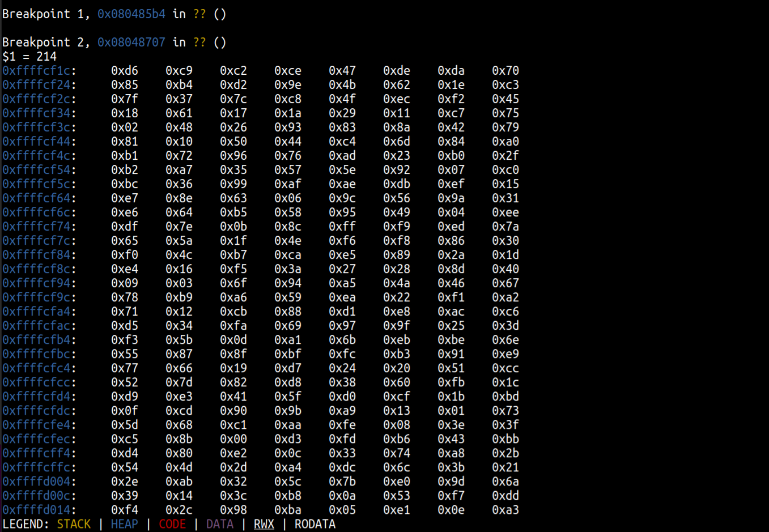The width and height of the screenshot is (769, 532).
Task: Click the STACK label in the legend
Action: [74, 524]
